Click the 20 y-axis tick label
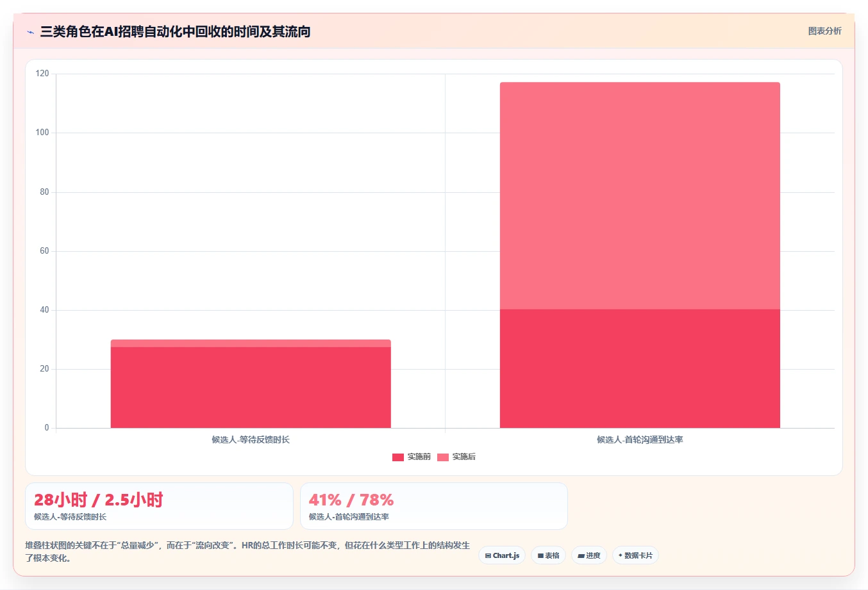Image resolution: width=868 pixels, height=590 pixels. [44, 368]
